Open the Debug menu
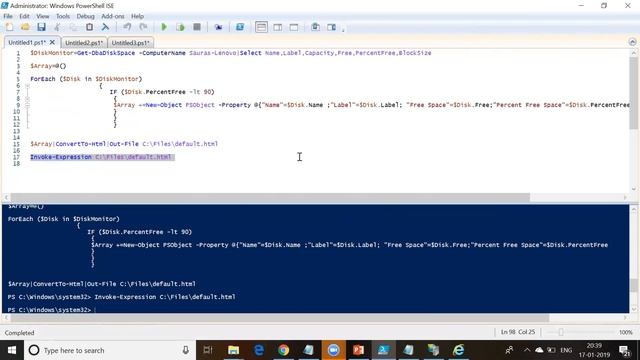Screen dimensions: 640x360 pyautogui.click(x=85, y=16)
